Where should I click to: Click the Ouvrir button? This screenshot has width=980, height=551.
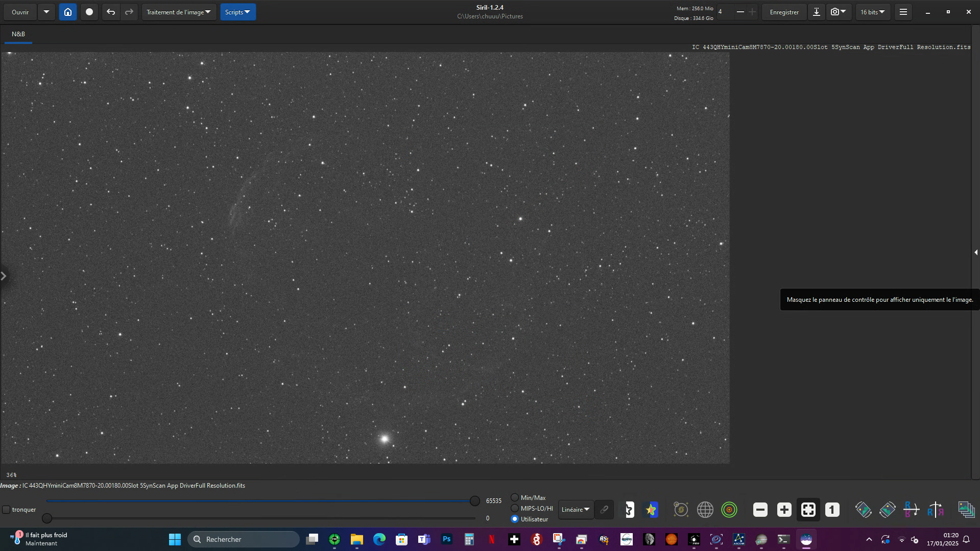20,12
